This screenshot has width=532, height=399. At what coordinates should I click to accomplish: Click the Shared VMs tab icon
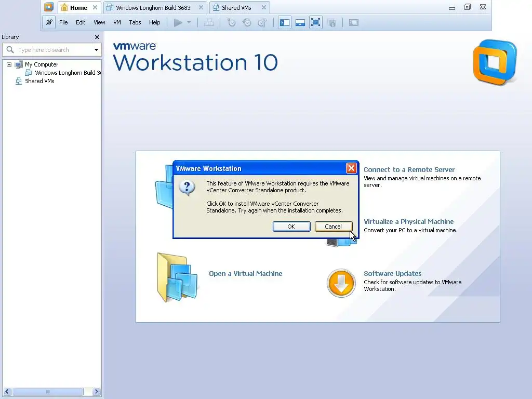tap(216, 7)
